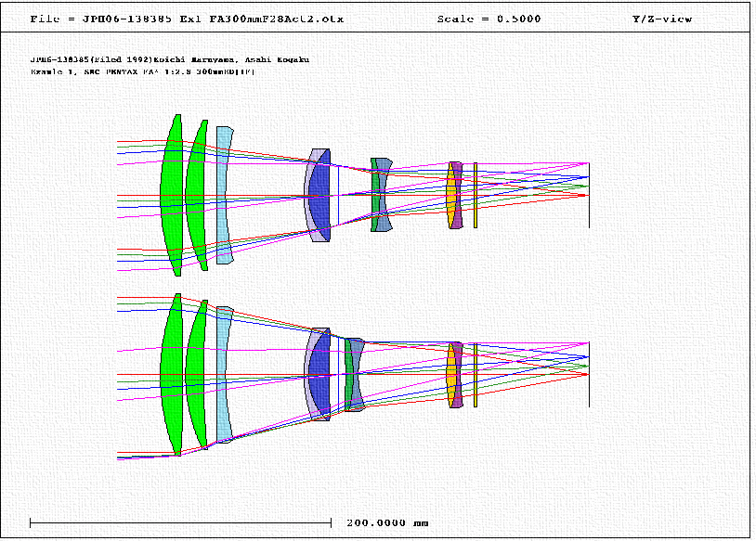This screenshot has height=541, width=756.
Task: Select the yellow-purple doublet in lower diagram
Action: click(x=455, y=374)
